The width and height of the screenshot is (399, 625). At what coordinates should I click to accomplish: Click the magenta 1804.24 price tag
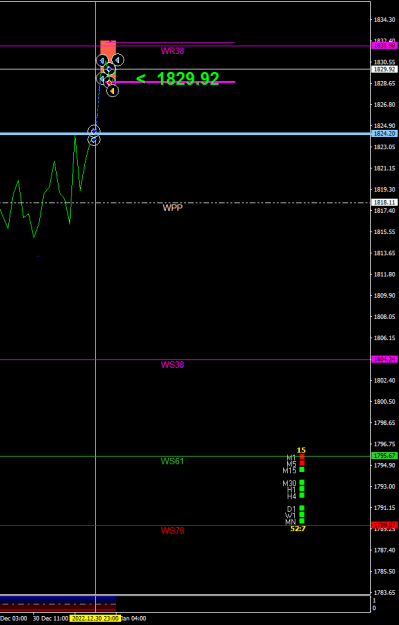point(385,360)
